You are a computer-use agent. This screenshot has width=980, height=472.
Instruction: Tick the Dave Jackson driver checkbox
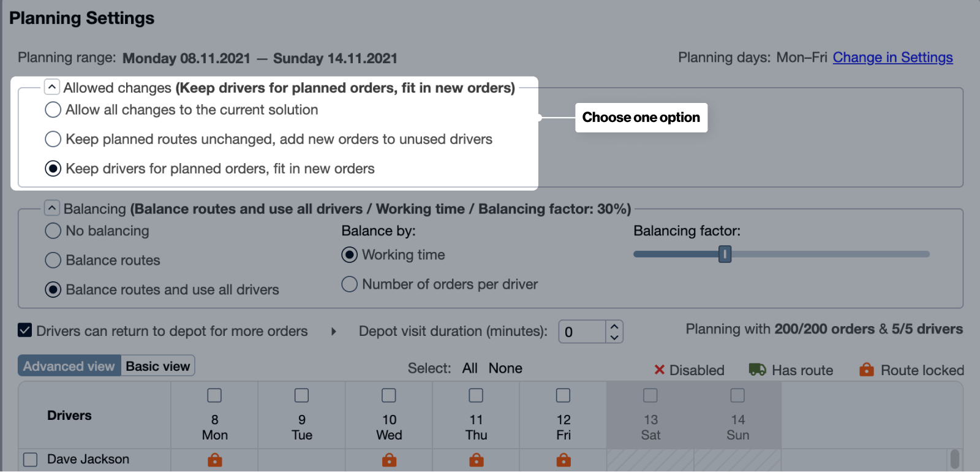[30, 459]
